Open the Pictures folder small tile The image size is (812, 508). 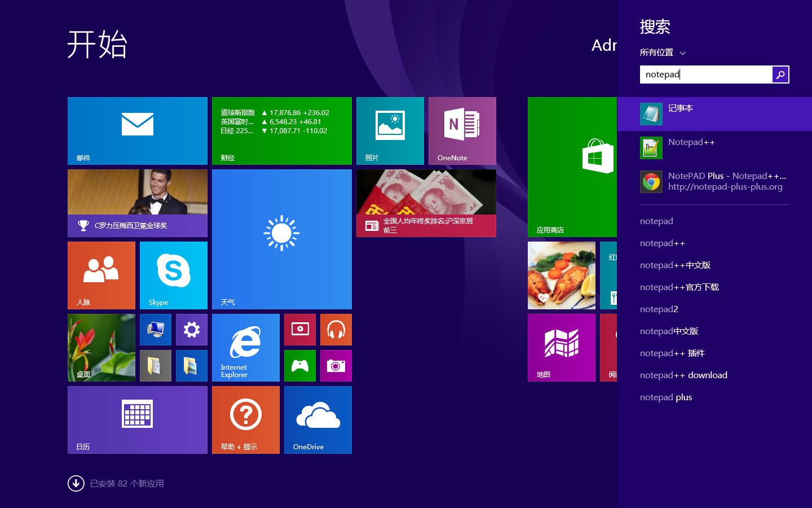tap(192, 366)
